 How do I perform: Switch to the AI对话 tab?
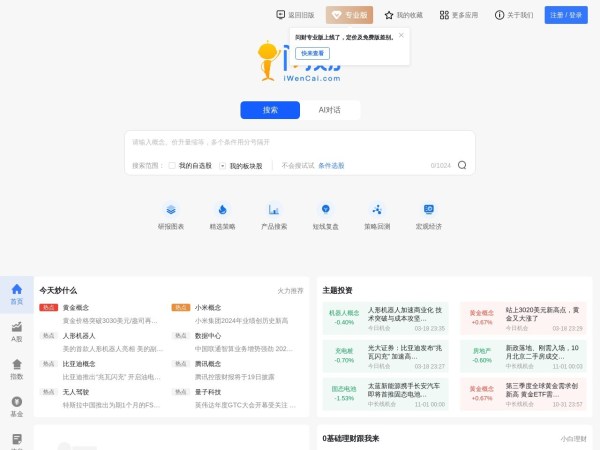point(329,110)
